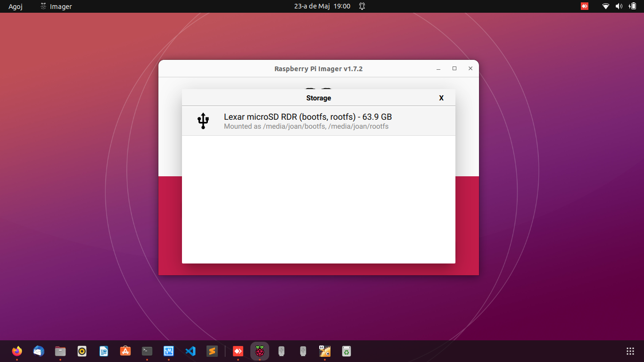
Task: Maximize the Raspberry Pi Imager window
Action: (x=454, y=69)
